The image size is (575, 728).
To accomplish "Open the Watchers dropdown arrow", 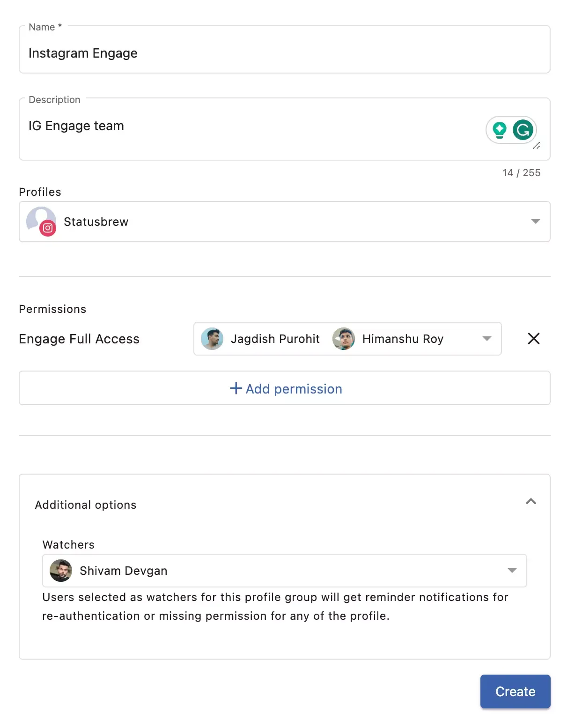I will pyautogui.click(x=512, y=571).
